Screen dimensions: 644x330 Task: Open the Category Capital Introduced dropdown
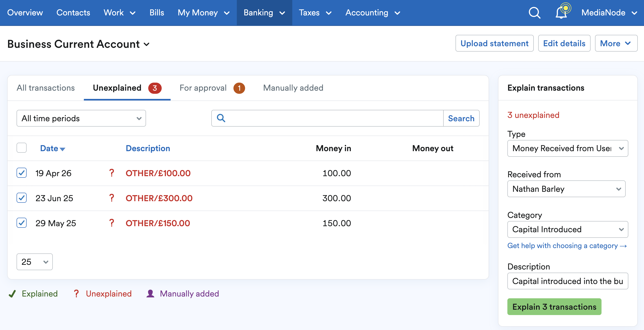[568, 229]
